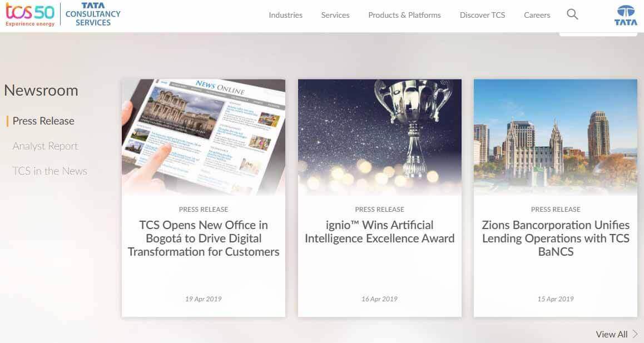Open the Industries menu
The image size is (644, 343).
pos(285,15)
